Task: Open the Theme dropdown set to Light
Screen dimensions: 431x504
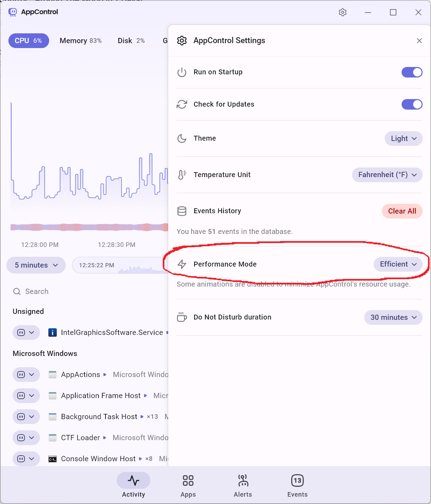Action: (403, 139)
